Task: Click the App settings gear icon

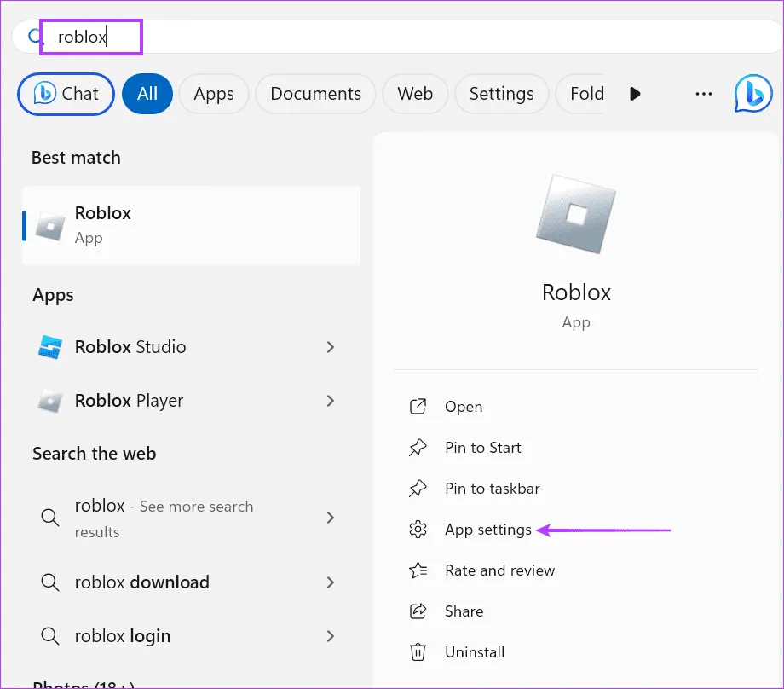Action: (418, 530)
